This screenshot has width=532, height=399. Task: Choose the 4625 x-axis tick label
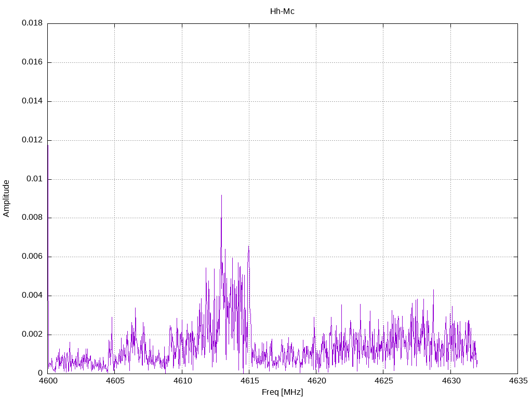[383, 381]
